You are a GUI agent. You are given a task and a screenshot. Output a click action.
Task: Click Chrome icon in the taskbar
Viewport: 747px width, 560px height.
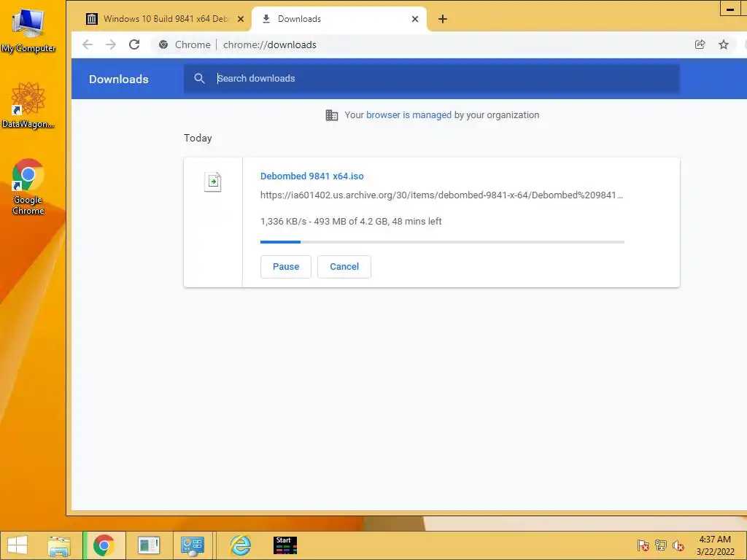(x=104, y=545)
